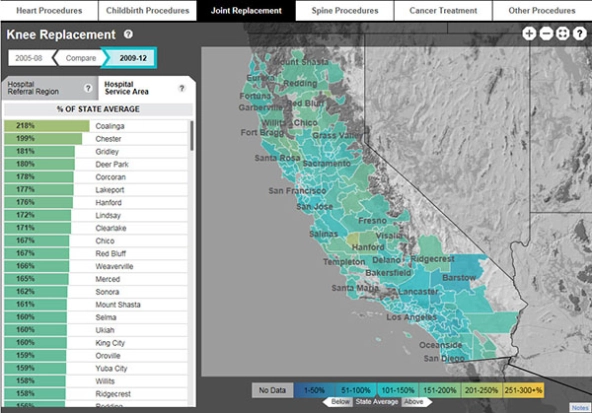Open help next to Knee Replacement title
Viewport: 592px width, 413px height.
(x=128, y=34)
